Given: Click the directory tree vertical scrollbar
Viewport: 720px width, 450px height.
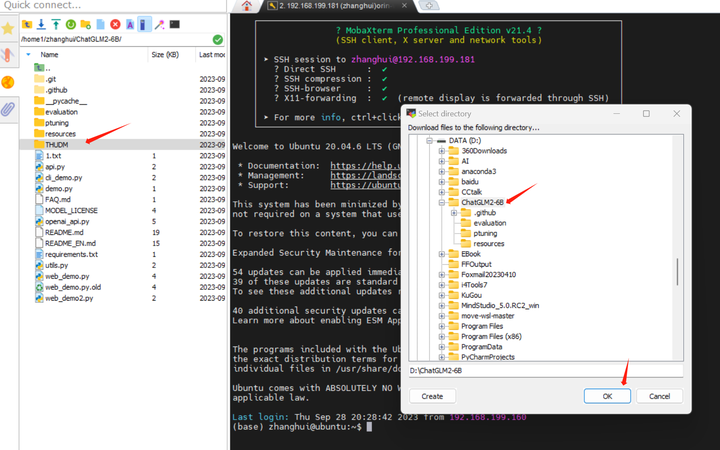Looking at the screenshot, I should click(x=678, y=271).
